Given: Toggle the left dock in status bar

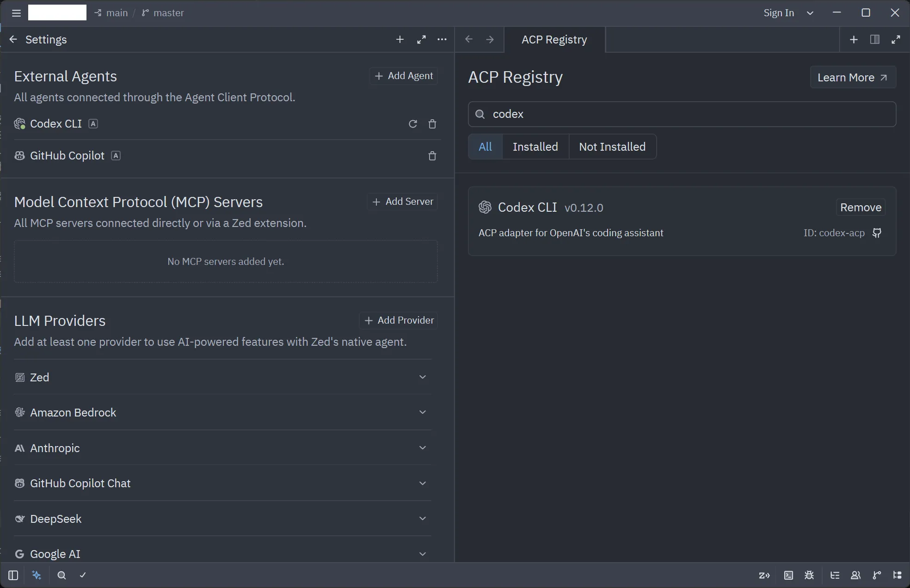Looking at the screenshot, I should [x=13, y=576].
